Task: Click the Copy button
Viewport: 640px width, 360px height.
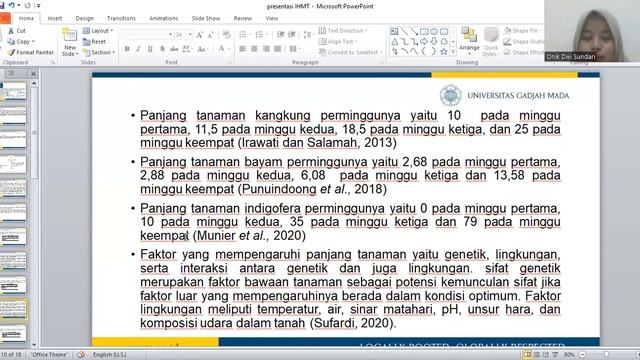Action: 20,42
